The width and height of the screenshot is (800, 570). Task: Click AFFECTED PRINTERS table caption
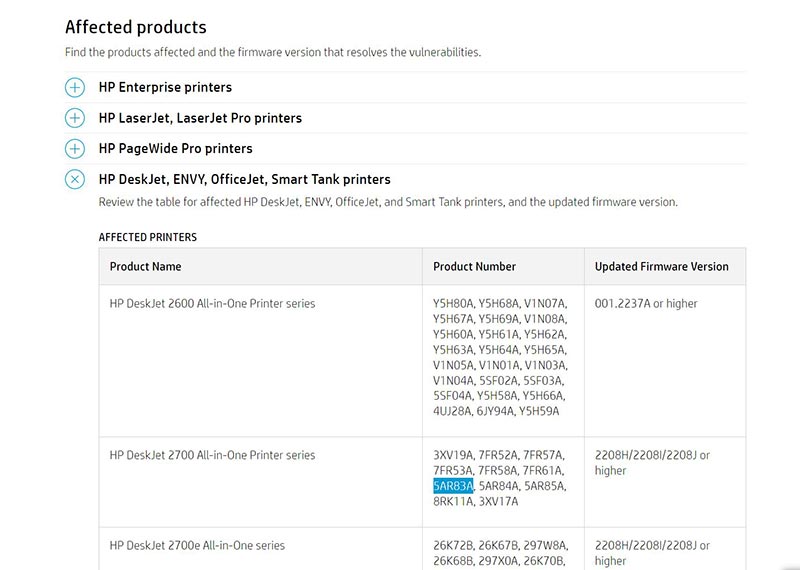(148, 237)
